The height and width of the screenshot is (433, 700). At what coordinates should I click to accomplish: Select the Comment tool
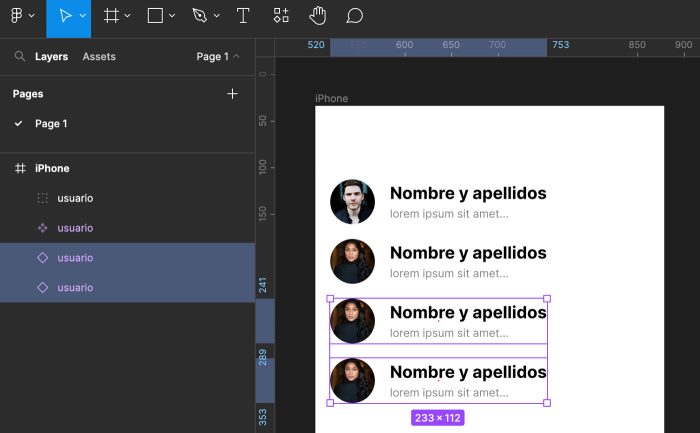354,16
